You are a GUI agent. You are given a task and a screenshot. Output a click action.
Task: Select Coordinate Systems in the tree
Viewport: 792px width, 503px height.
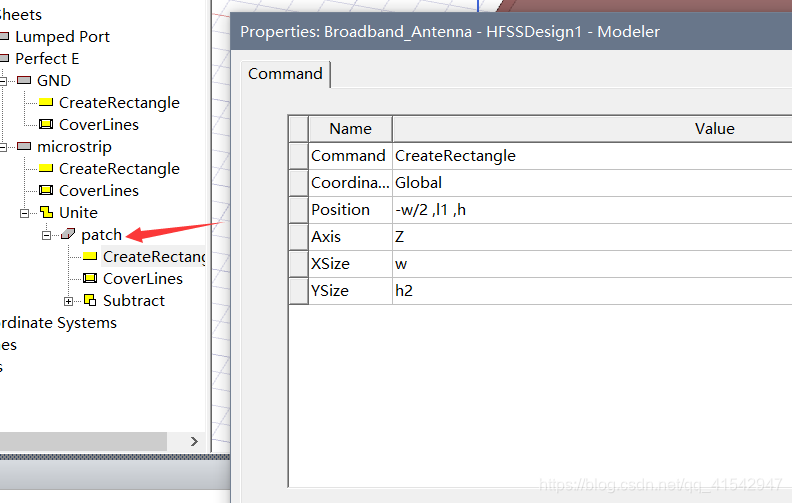(x=58, y=323)
